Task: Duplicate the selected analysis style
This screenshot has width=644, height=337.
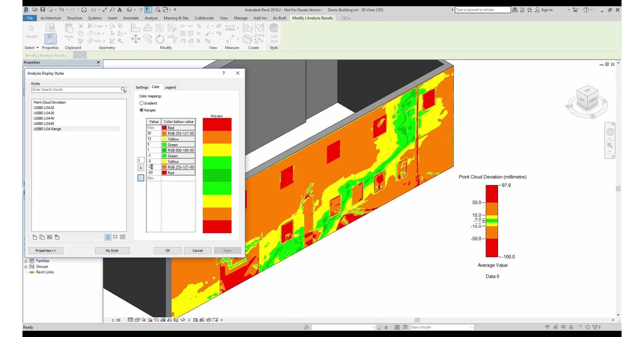Action: pyautogui.click(x=42, y=237)
